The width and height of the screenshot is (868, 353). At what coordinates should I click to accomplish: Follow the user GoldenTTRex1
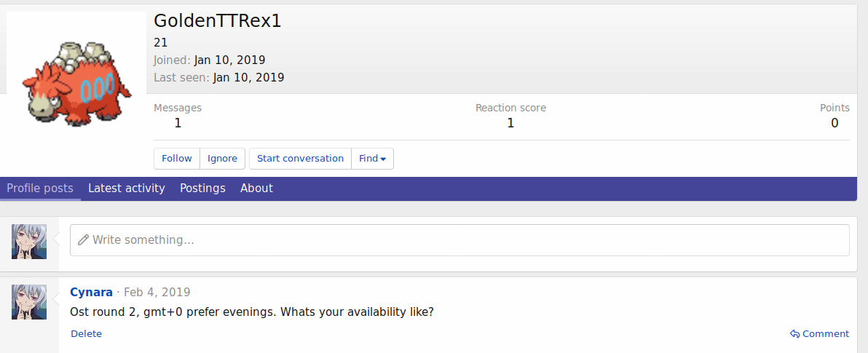pyautogui.click(x=177, y=159)
